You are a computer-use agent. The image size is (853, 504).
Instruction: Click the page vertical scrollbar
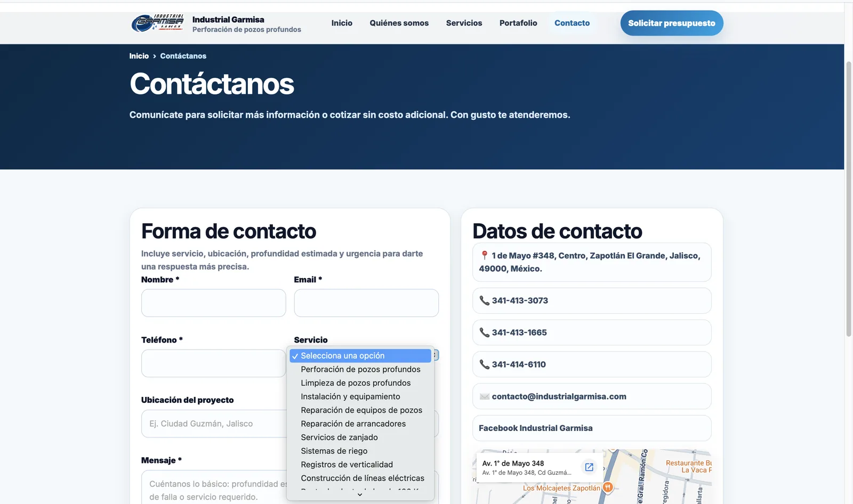[849, 200]
